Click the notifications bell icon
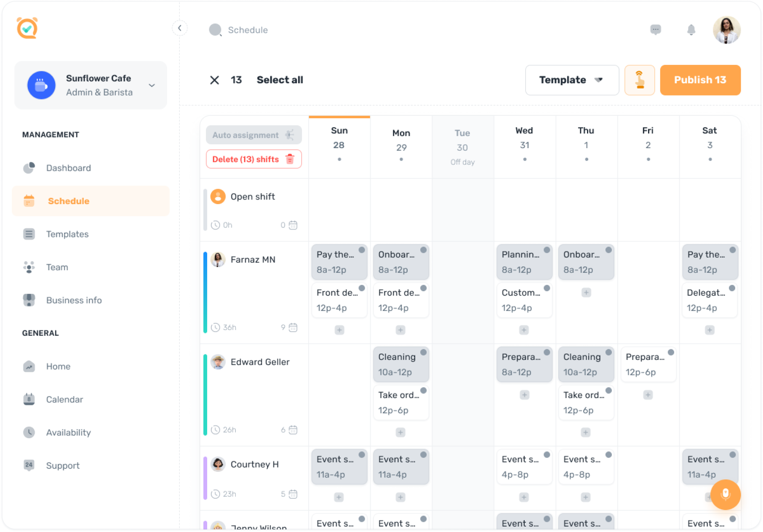 click(691, 30)
